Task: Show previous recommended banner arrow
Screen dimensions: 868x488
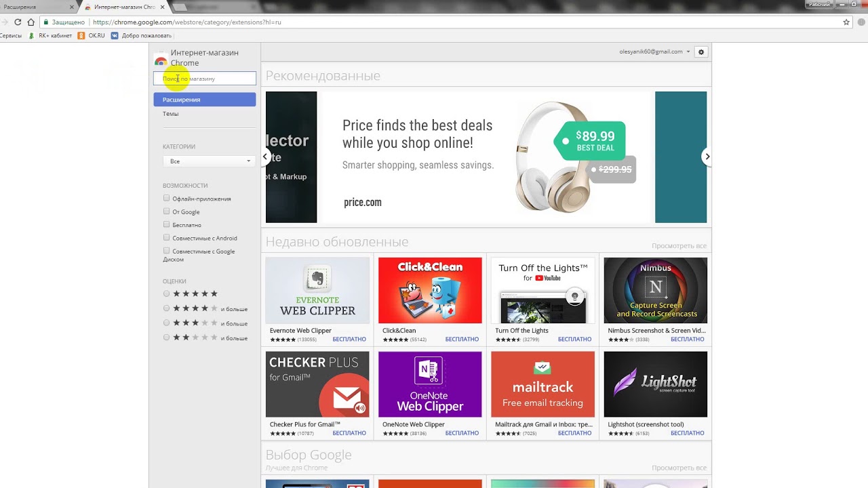Action: [x=266, y=157]
